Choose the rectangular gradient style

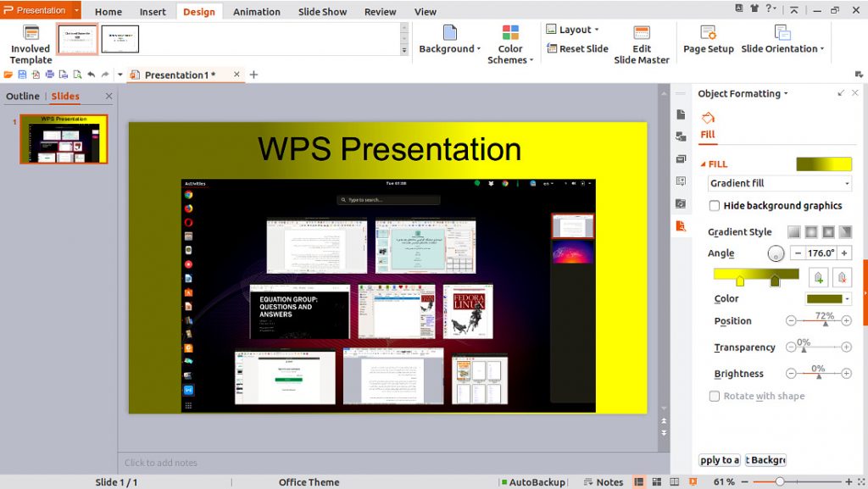pos(828,231)
